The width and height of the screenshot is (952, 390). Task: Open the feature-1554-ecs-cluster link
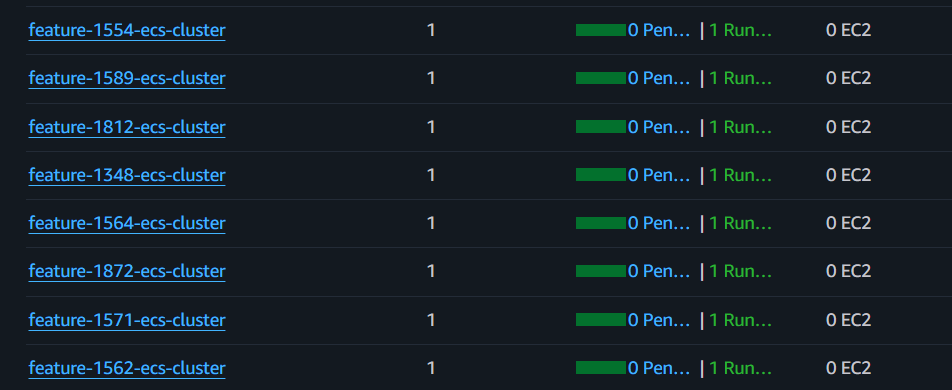coord(127,30)
